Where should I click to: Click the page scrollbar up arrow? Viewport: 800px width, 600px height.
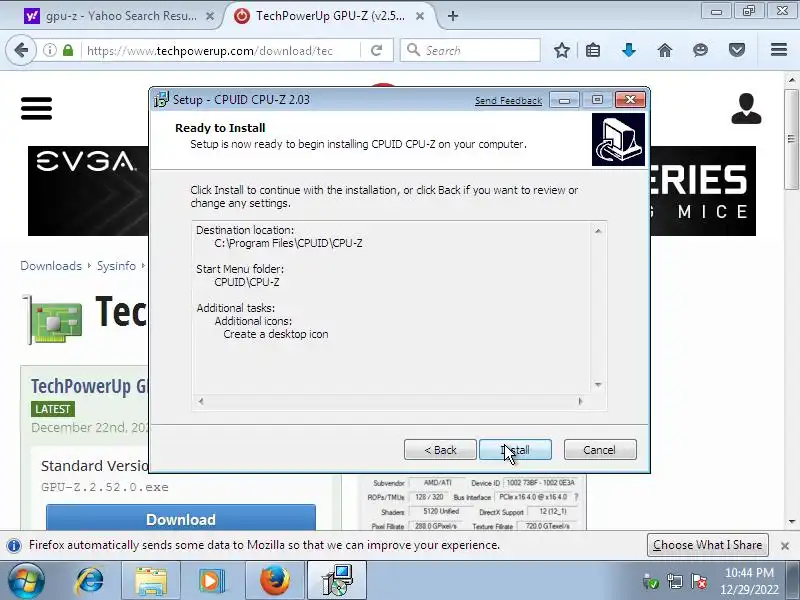pos(792,80)
